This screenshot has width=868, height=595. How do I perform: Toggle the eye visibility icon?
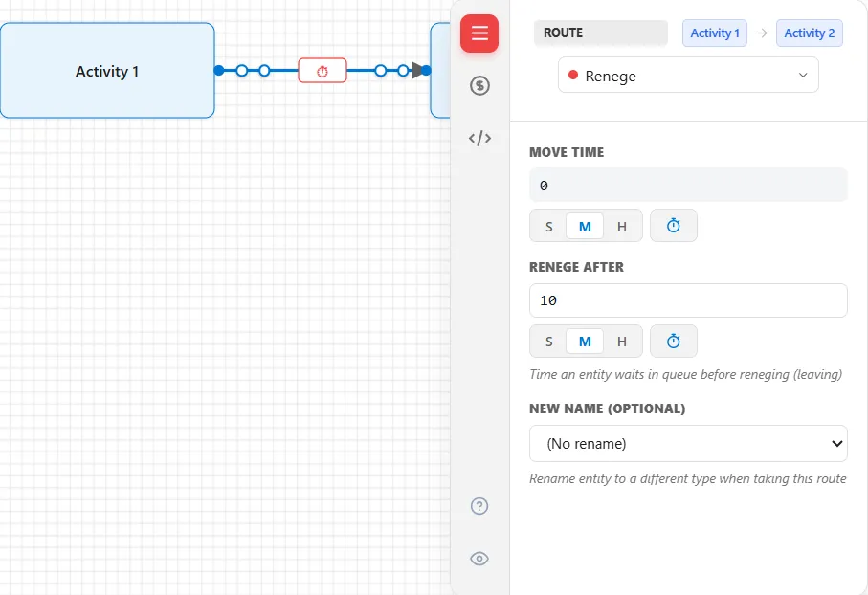point(479,559)
